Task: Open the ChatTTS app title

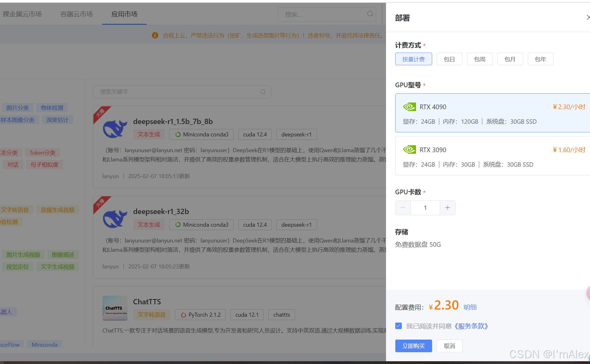Action: [x=147, y=302]
